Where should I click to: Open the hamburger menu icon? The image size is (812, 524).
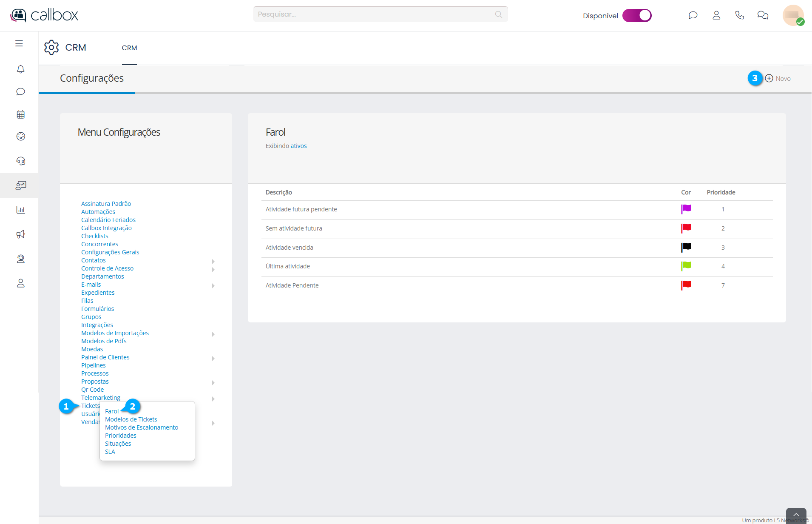[19, 43]
